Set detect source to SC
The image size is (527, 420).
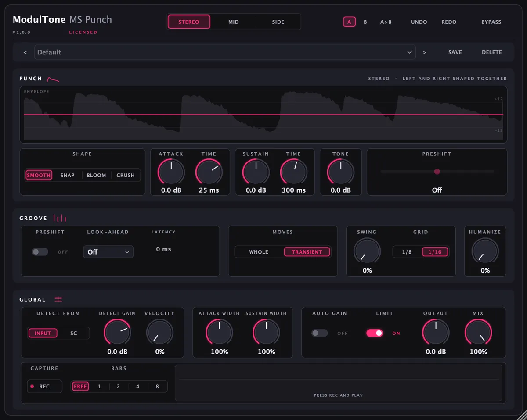[x=74, y=334]
